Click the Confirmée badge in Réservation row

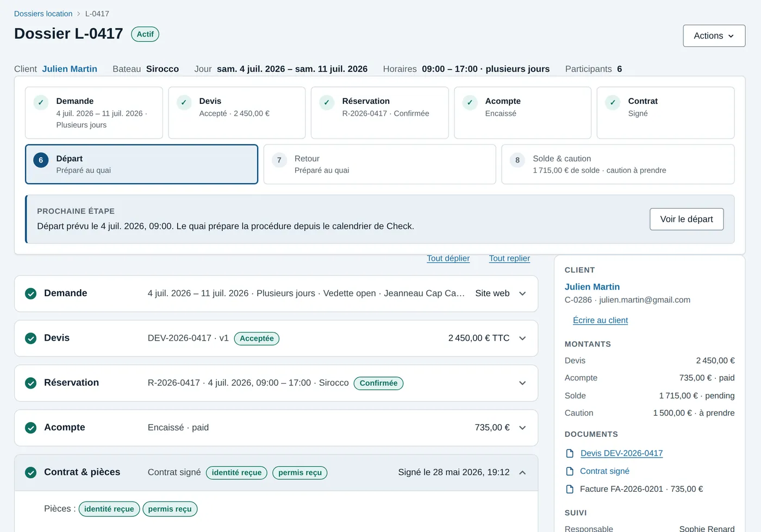coord(378,383)
